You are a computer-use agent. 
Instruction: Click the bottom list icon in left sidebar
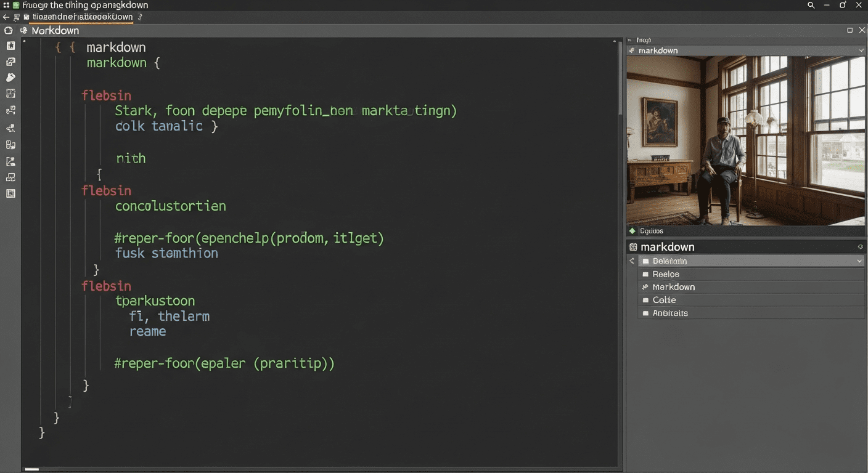pyautogui.click(x=10, y=193)
